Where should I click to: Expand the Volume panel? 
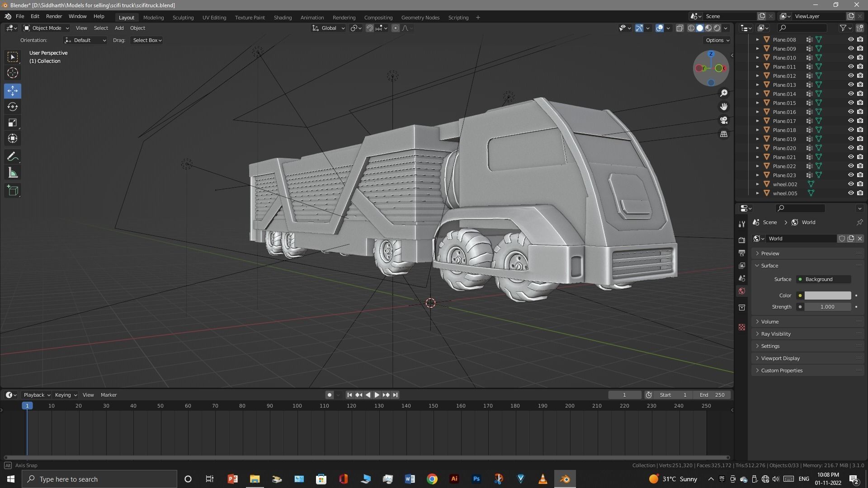coord(807,322)
